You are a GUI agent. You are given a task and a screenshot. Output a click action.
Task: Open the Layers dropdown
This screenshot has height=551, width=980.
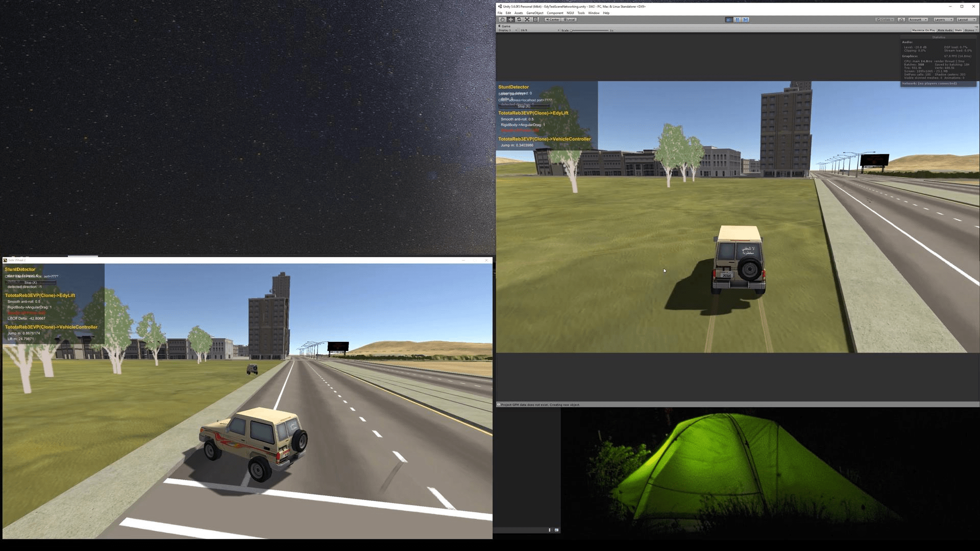942,19
